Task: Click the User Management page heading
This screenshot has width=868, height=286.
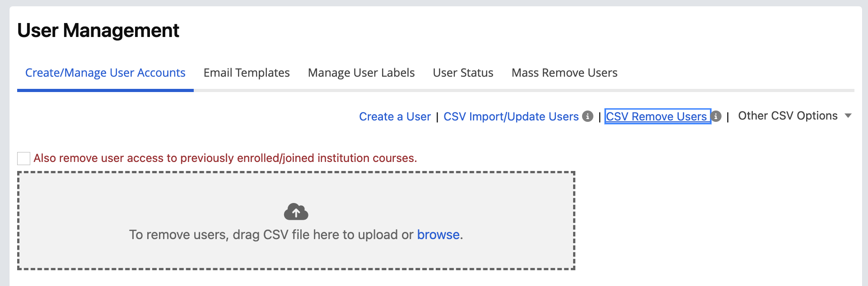Action: point(98,31)
